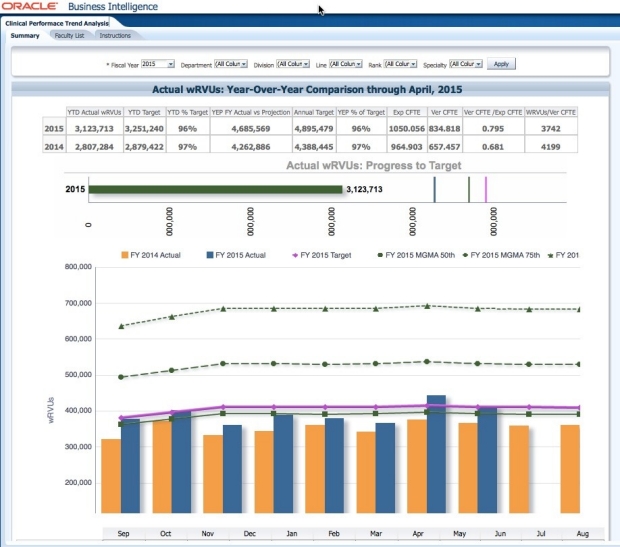
Task: Expand the Specialty dropdown
Action: (x=466, y=63)
